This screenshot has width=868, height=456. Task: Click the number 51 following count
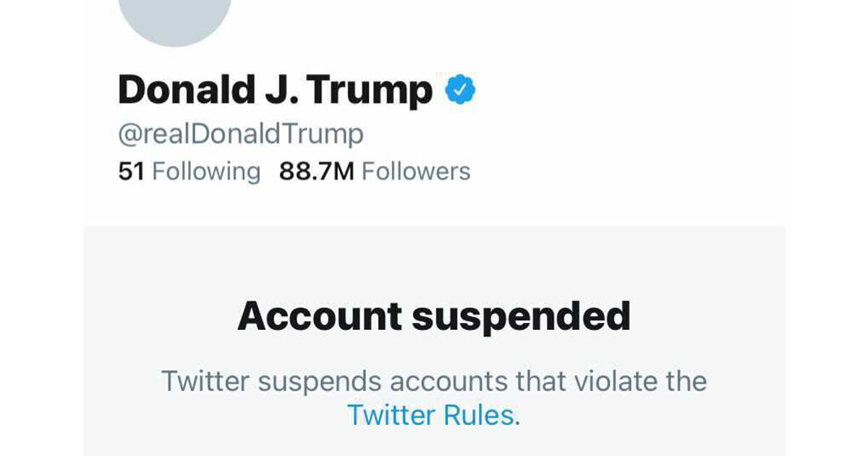point(132,172)
